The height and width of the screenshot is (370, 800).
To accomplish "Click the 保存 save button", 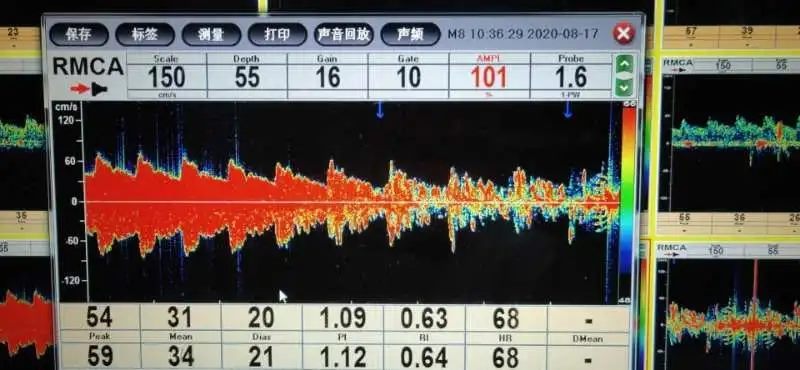I will [x=79, y=34].
